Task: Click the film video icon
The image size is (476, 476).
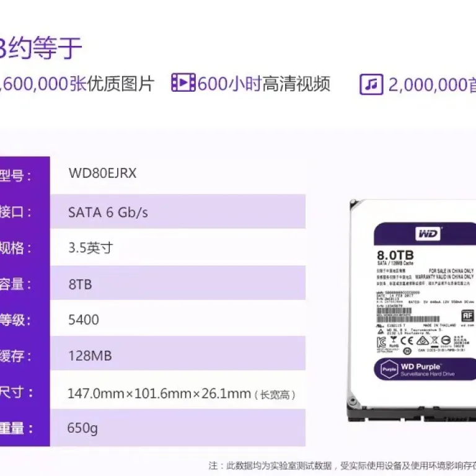Action: [x=183, y=82]
